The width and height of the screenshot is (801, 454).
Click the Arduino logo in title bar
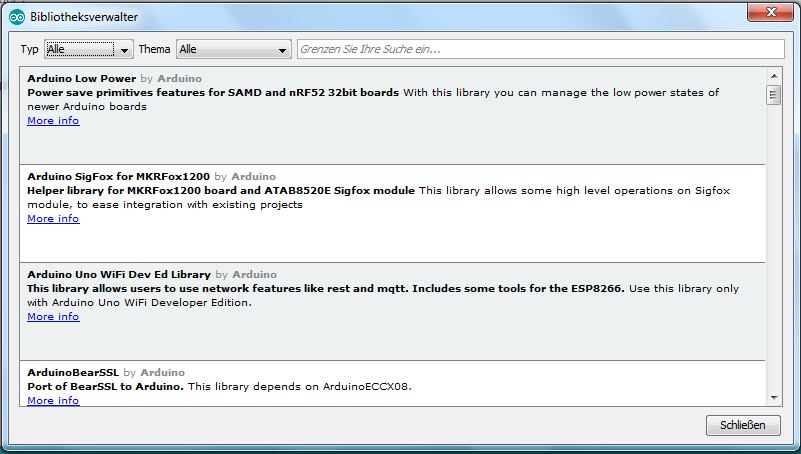pos(16,17)
